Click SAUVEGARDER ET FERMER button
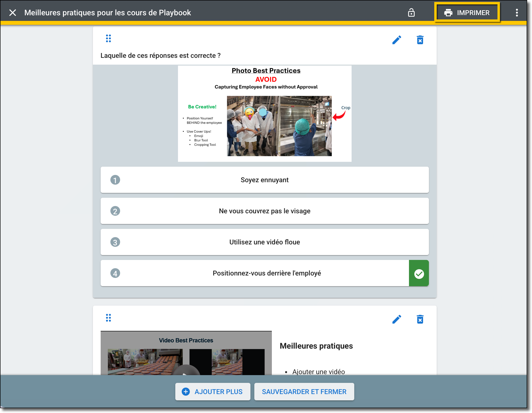Image resolution: width=532 pixels, height=413 pixels. (304, 392)
